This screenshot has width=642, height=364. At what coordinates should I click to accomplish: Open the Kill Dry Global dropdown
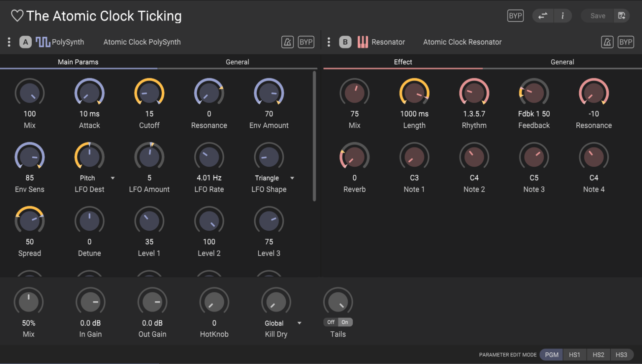click(283, 323)
